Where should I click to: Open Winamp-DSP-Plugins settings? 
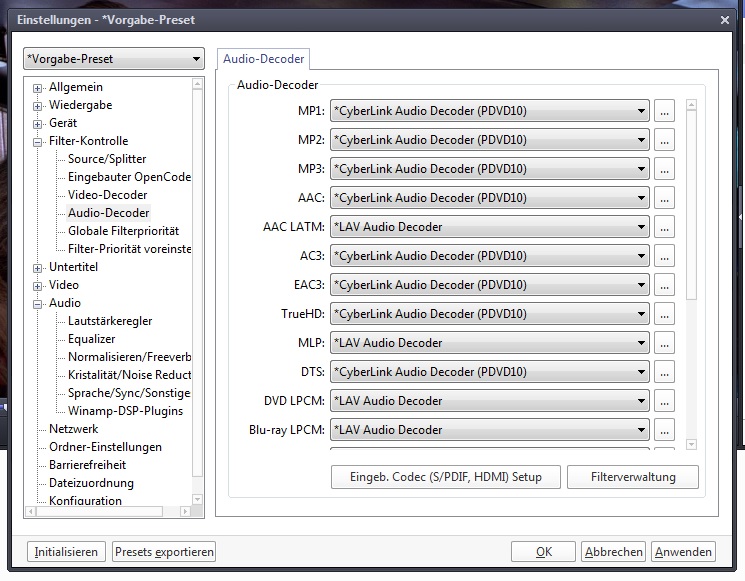[x=125, y=411]
